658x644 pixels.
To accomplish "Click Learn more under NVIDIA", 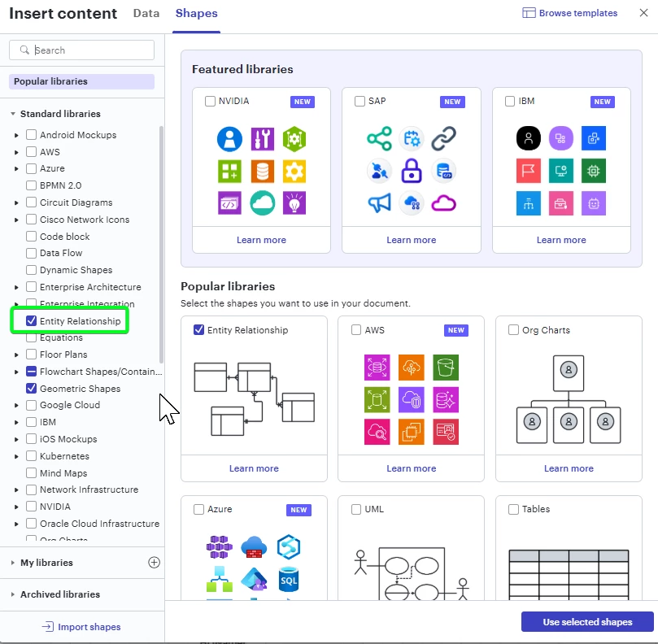I will 261,240.
